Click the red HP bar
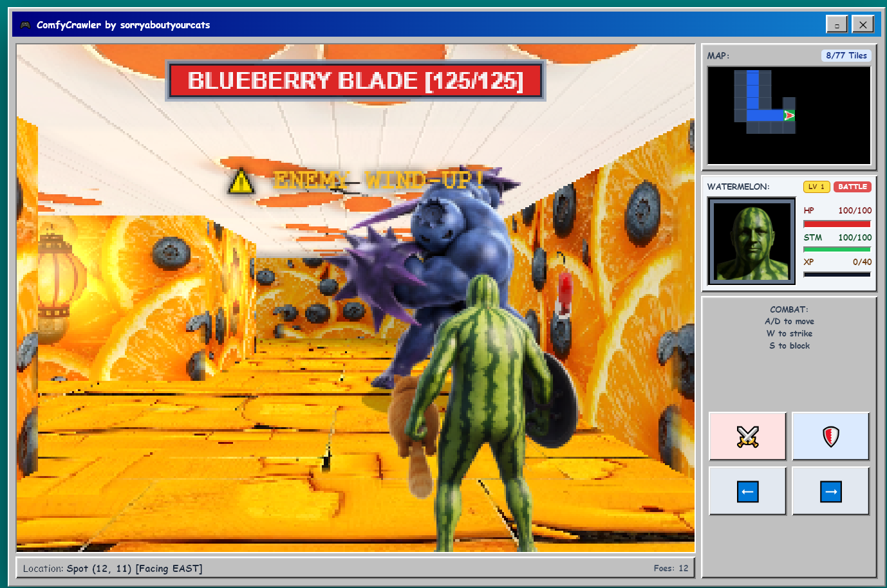Viewport: 887px width, 588px height. 837,224
